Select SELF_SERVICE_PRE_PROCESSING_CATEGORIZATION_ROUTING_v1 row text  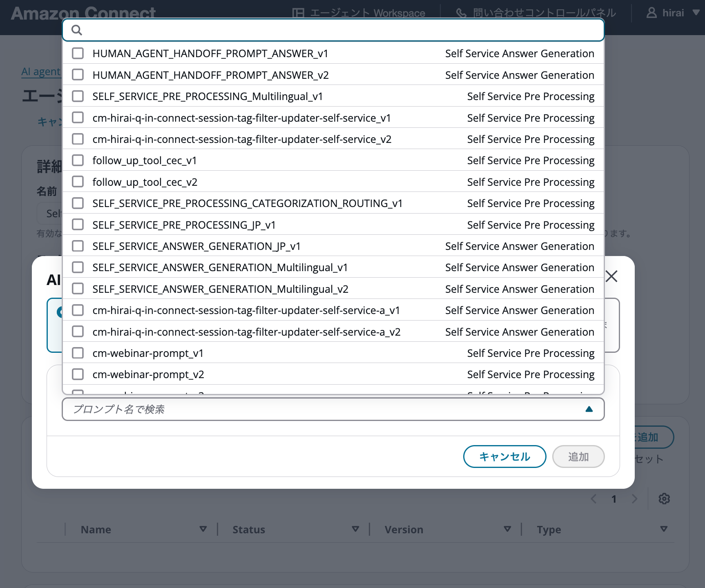tap(248, 203)
